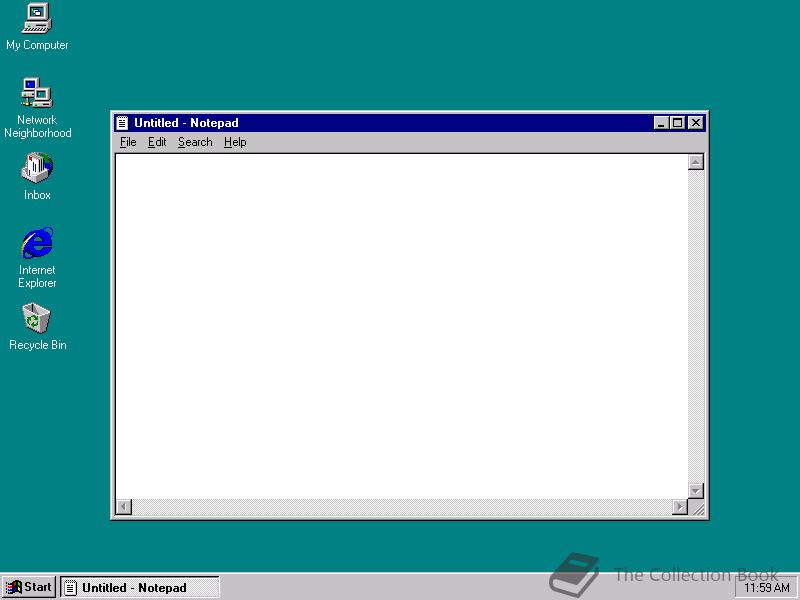Click the Notepad window resize grip
The width and height of the screenshot is (800, 600).
697,508
